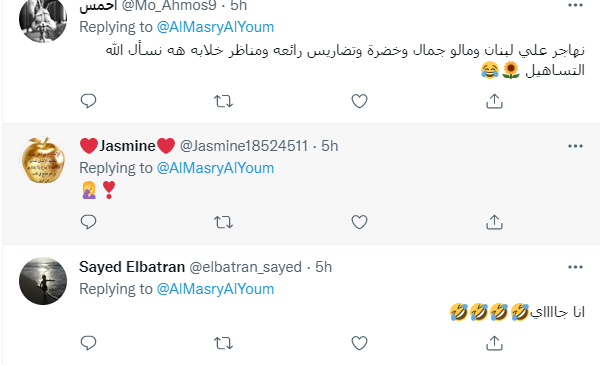600x365 pixels.
Task: Like Jasmine's facepalm emoji tweet
Action: [359, 222]
